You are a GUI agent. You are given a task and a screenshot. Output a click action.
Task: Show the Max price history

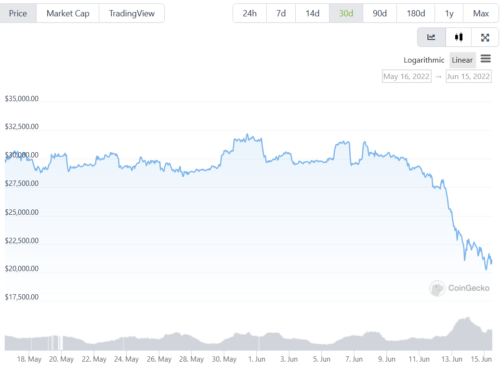point(481,13)
